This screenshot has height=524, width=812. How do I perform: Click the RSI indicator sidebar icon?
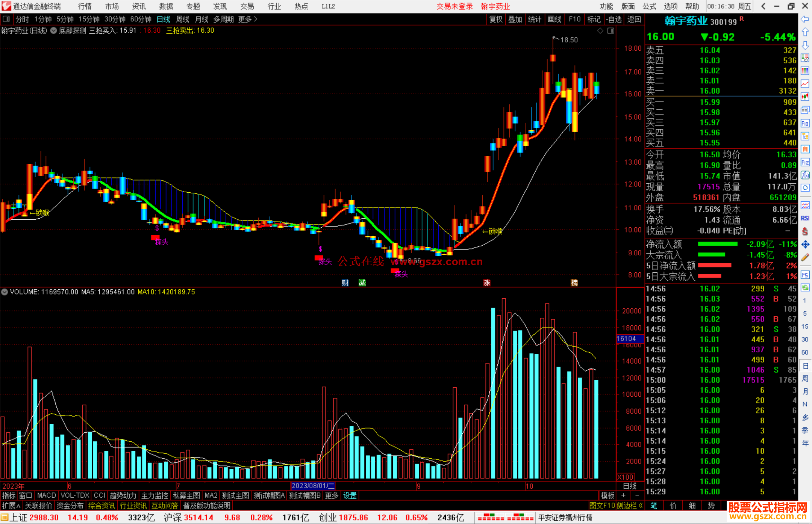(805, 218)
